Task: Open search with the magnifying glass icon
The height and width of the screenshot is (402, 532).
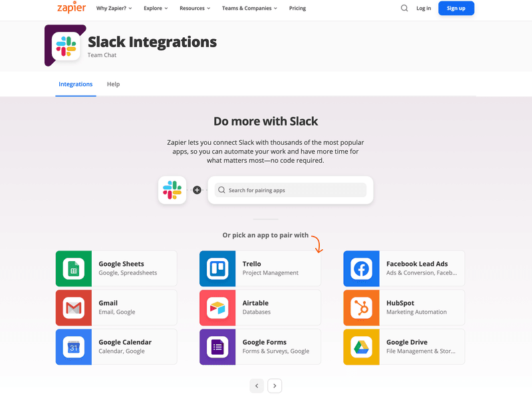Action: coord(404,8)
